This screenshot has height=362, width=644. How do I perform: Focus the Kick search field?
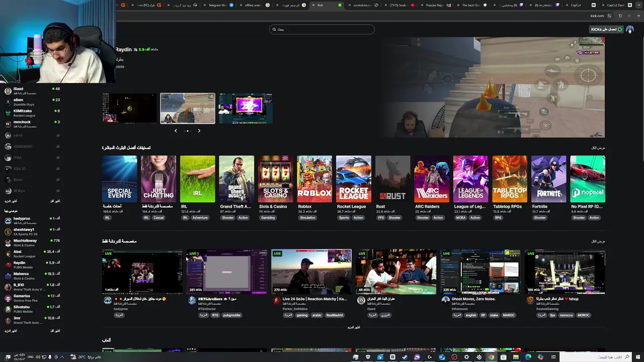click(x=322, y=29)
